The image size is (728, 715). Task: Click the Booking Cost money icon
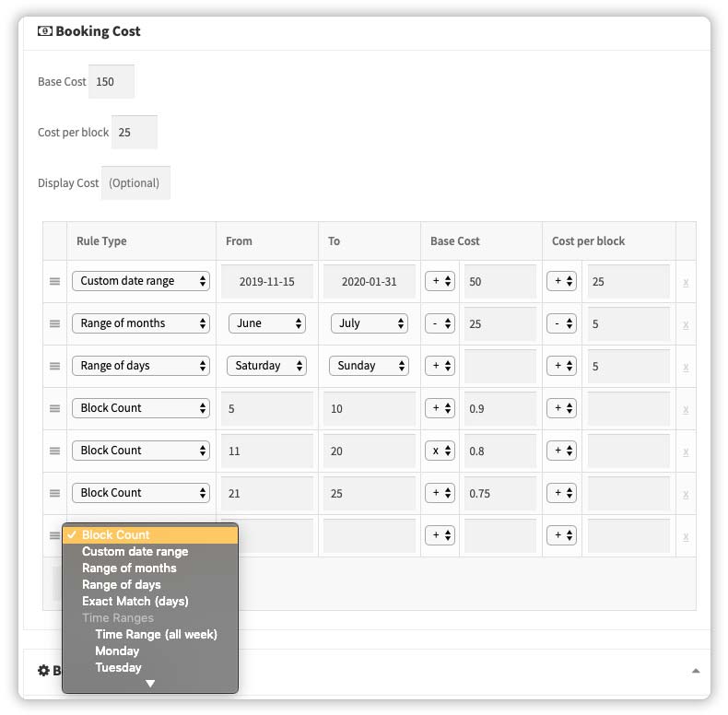[x=45, y=31]
